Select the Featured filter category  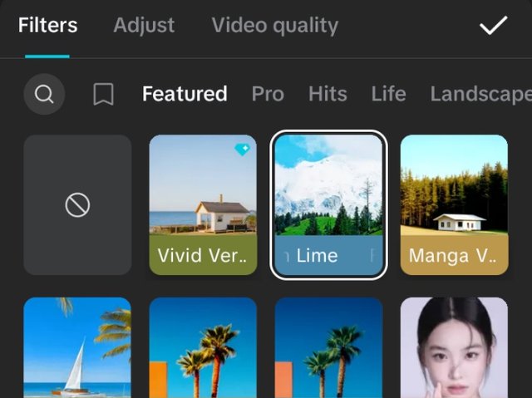(185, 94)
